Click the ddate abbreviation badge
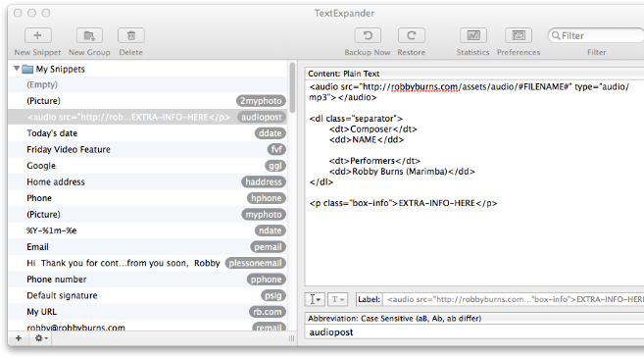This screenshot has width=644, height=358. click(271, 133)
